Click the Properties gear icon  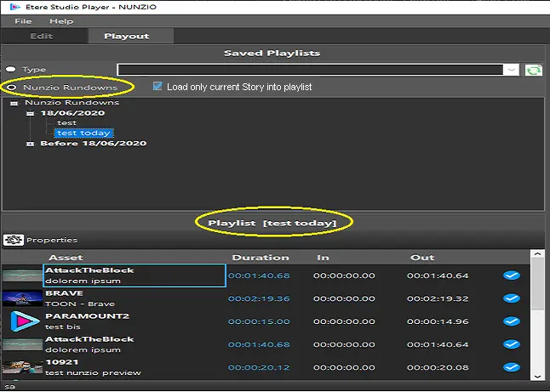[x=14, y=240]
